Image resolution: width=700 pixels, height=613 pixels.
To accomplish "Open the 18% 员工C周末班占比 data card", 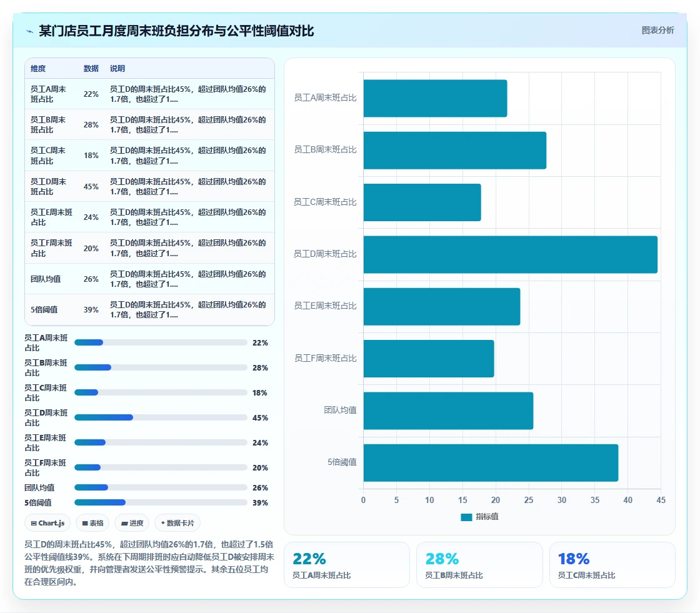I will pos(612,565).
